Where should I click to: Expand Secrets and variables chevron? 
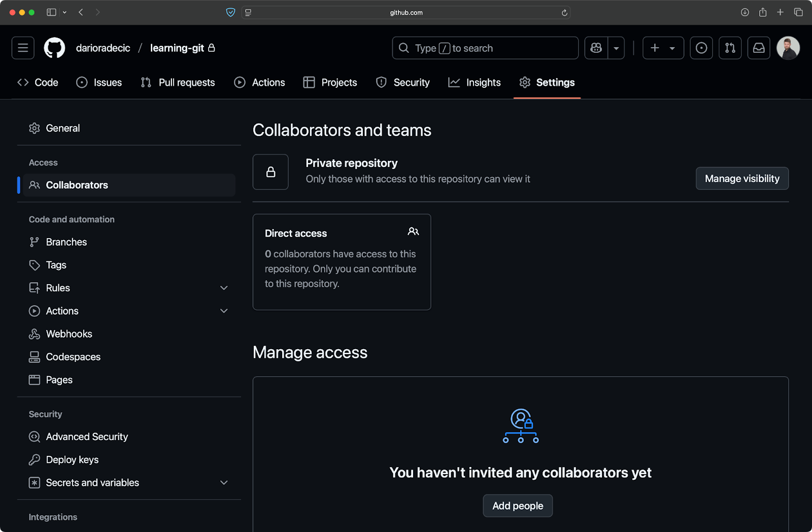click(x=224, y=483)
